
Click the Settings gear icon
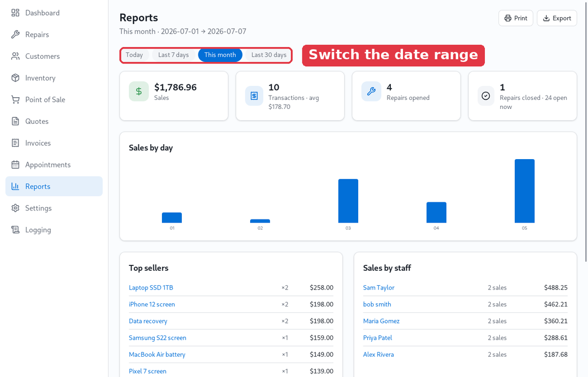[x=16, y=208]
